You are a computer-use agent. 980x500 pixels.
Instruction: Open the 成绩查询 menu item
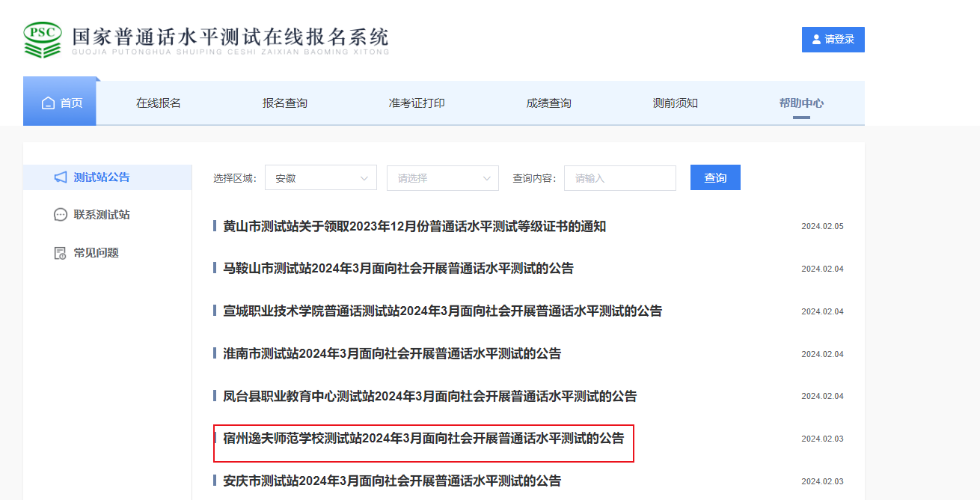(x=549, y=103)
